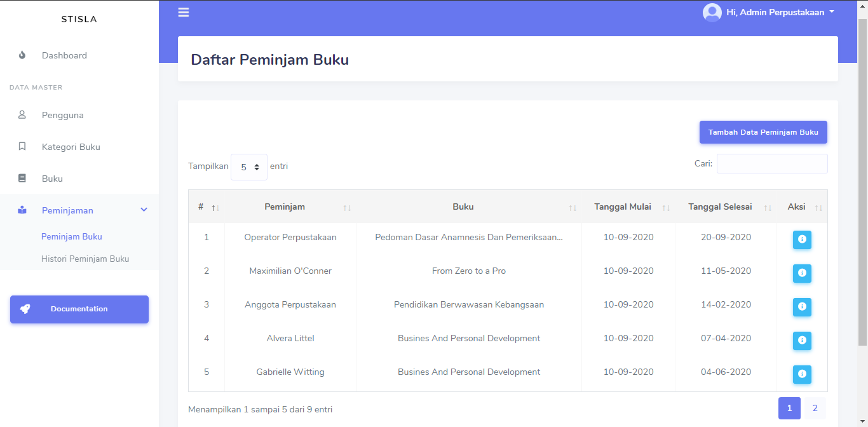
Task: Open details via info icon on row 1
Action: pos(802,240)
